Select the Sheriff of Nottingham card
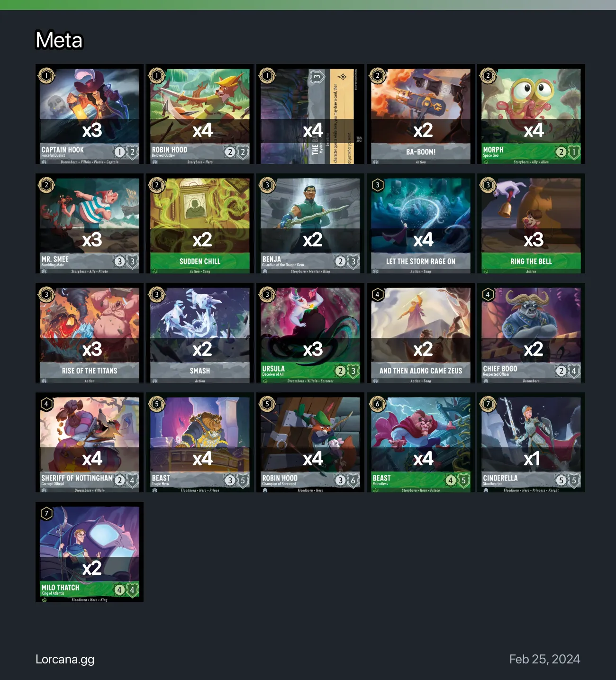Image resolution: width=616 pixels, height=680 pixels. [90, 443]
